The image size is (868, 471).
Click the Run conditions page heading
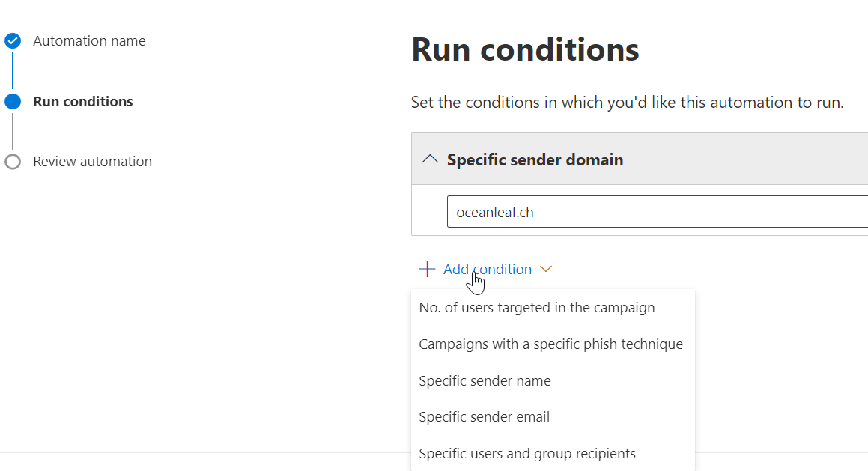point(525,50)
